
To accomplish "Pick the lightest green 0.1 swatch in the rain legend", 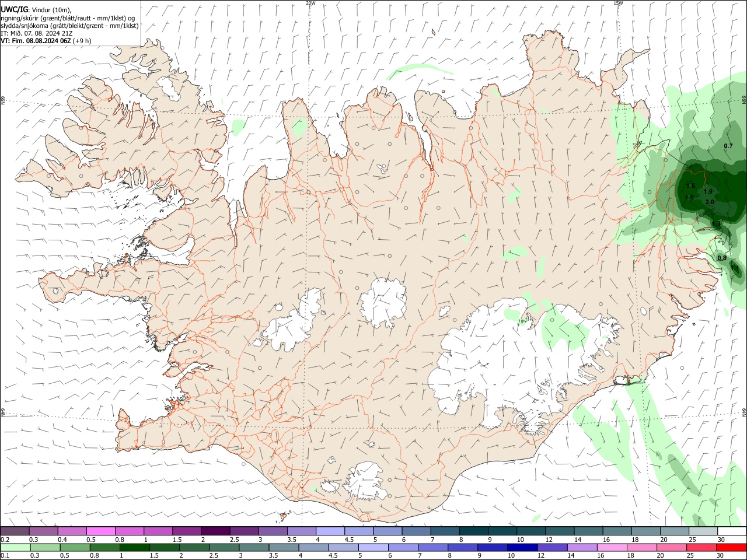I will pos(15,547).
